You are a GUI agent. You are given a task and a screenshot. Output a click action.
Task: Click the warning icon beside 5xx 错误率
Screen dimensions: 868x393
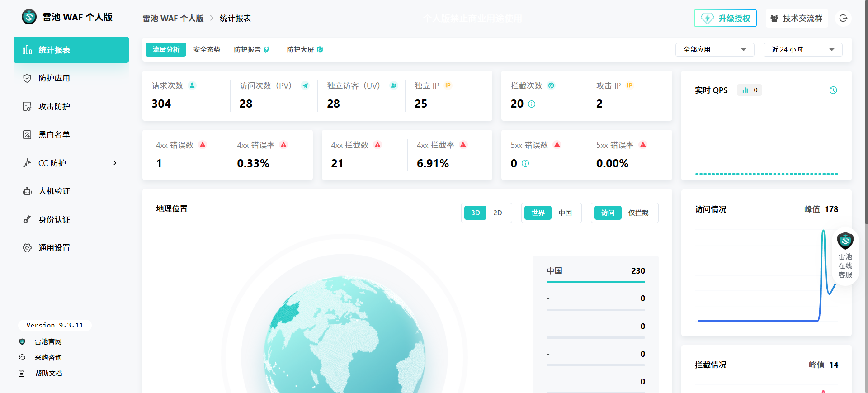(643, 145)
